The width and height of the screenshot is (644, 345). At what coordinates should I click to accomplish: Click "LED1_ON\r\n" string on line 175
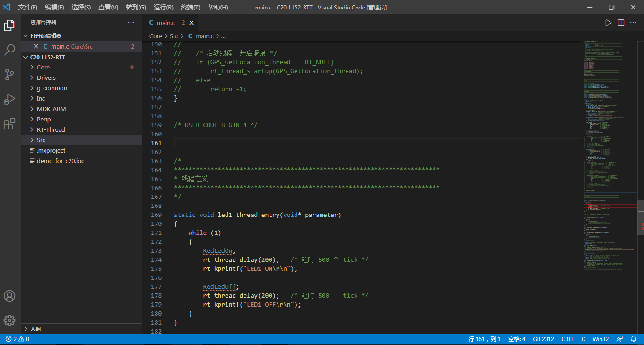click(268, 268)
